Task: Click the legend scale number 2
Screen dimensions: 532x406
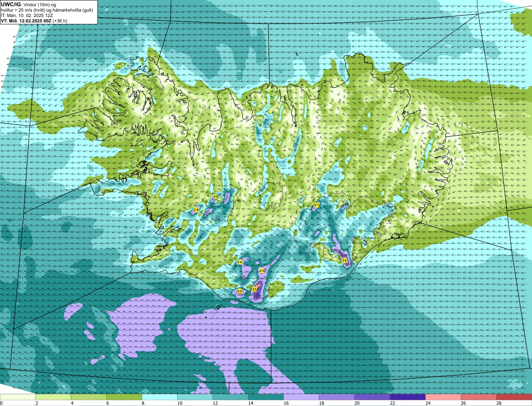Action: (36, 403)
